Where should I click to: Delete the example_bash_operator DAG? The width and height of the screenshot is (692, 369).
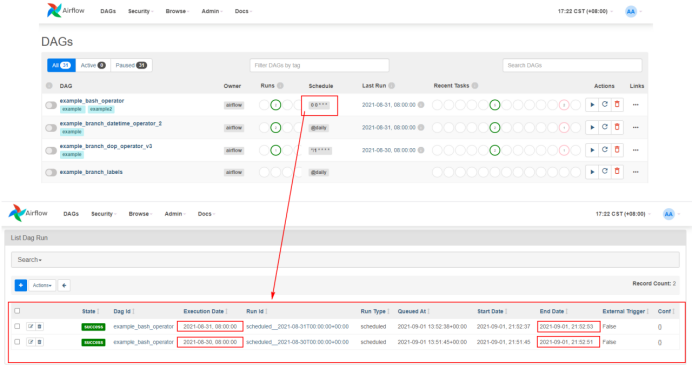(x=617, y=105)
